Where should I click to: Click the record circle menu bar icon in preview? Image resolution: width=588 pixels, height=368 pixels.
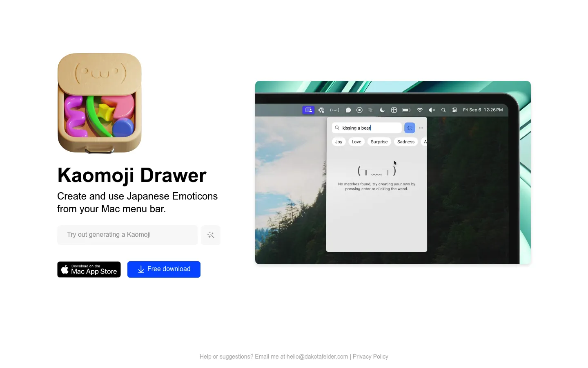pyautogui.click(x=359, y=110)
